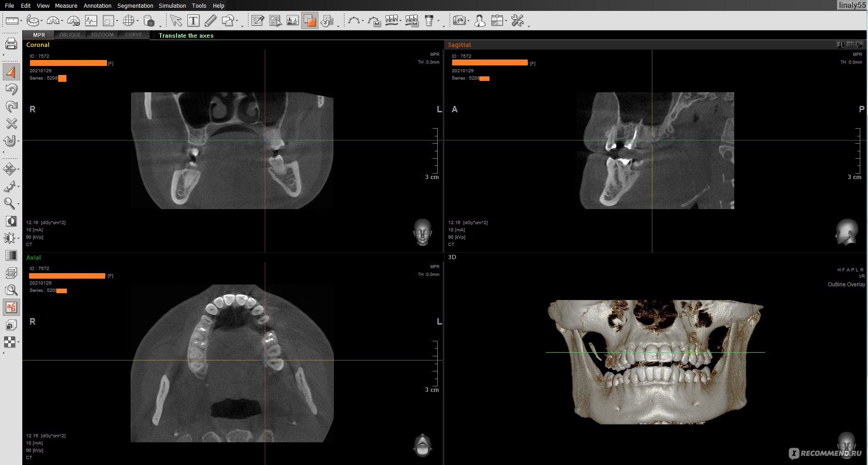Image resolution: width=868 pixels, height=465 pixels.
Task: Switch to the OBLIQUE tab
Action: click(70, 35)
